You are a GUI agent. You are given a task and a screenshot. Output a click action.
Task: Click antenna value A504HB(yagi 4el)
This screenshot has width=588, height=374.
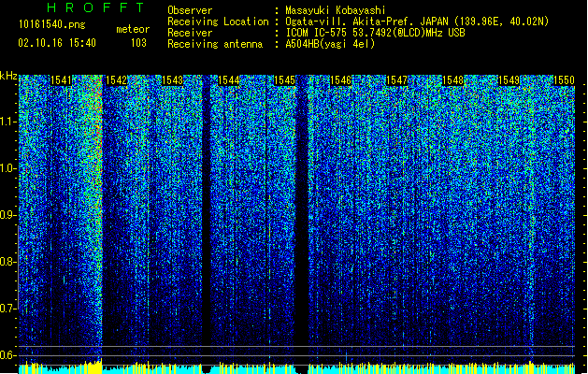pos(330,44)
